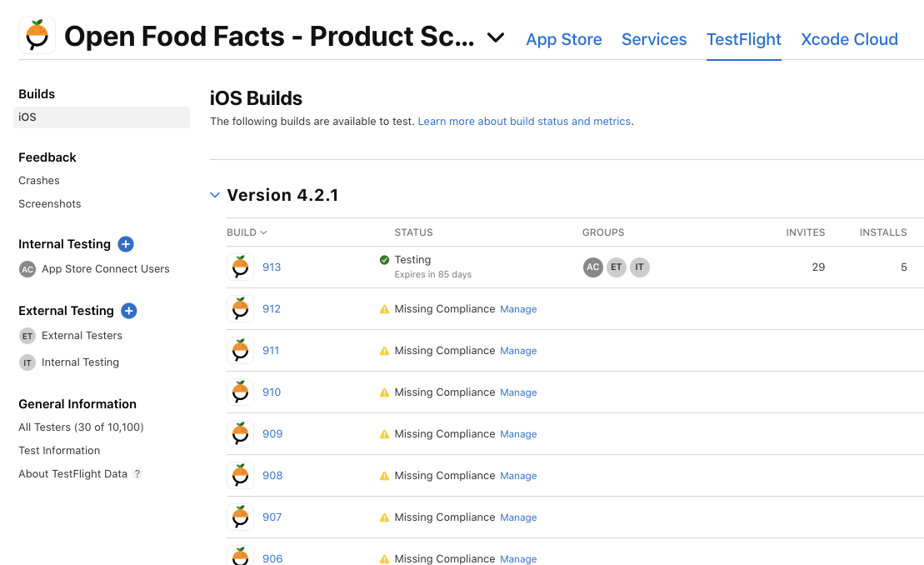Click the Open Food Facts app icon in header
Screen dimensions: 924x565
[36, 35]
